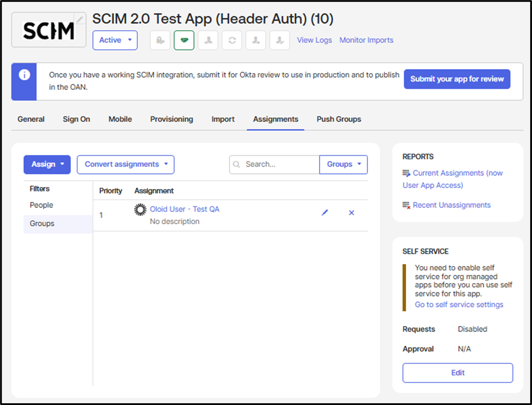Expand the Convert assignments dropdown
The width and height of the screenshot is (532, 405).
pyautogui.click(x=126, y=165)
